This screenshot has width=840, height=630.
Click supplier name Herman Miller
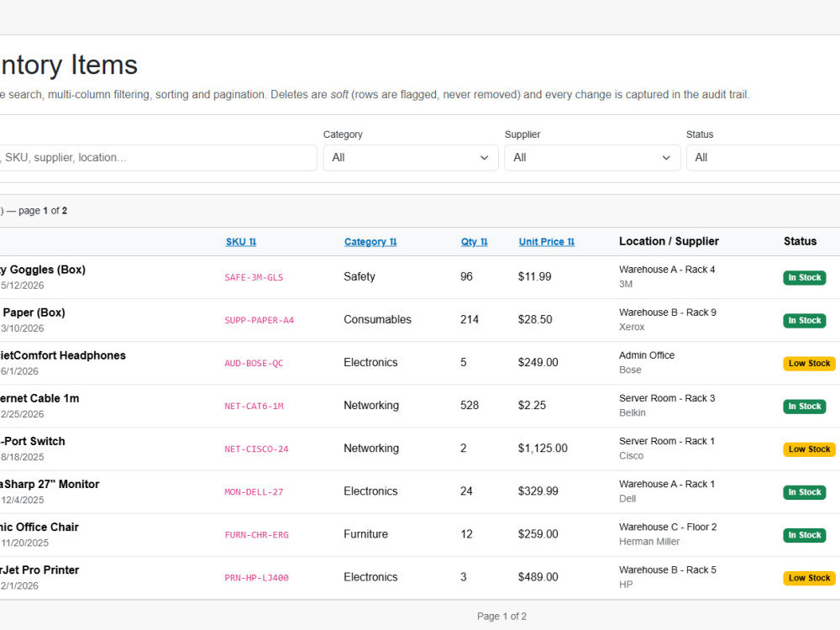[x=649, y=542]
